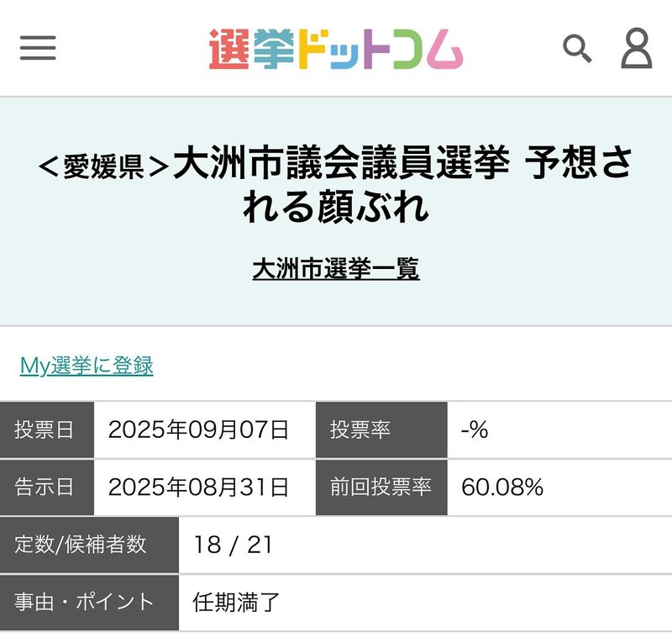
Task: Select the 前回投票率 label cell
Action: pyautogui.click(x=381, y=488)
